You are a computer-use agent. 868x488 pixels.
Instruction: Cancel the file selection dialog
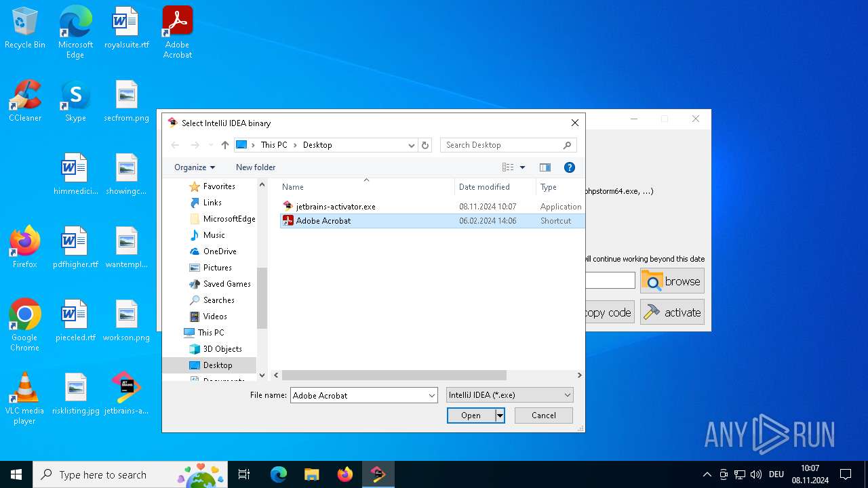click(x=544, y=415)
